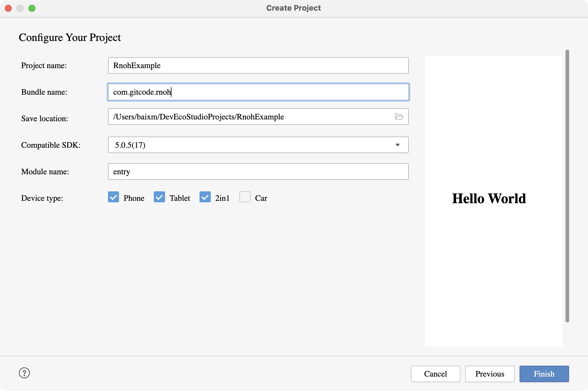Uncheck the Tablet device type checkbox
The height and width of the screenshot is (391, 588).
point(159,197)
